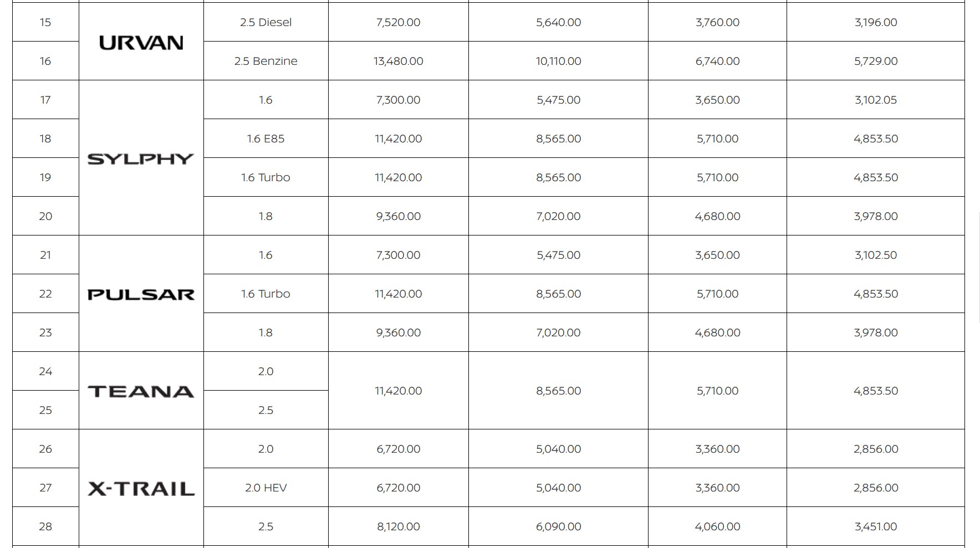Image resolution: width=980 pixels, height=548 pixels.
Task: Select row number 15 cell
Action: coord(45,22)
